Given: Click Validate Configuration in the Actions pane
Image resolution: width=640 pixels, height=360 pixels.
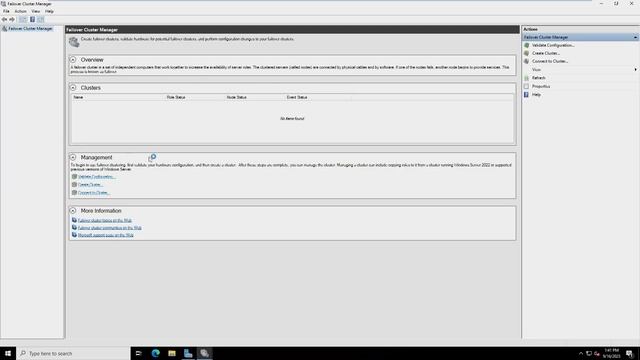Looking at the screenshot, I should (x=553, y=45).
